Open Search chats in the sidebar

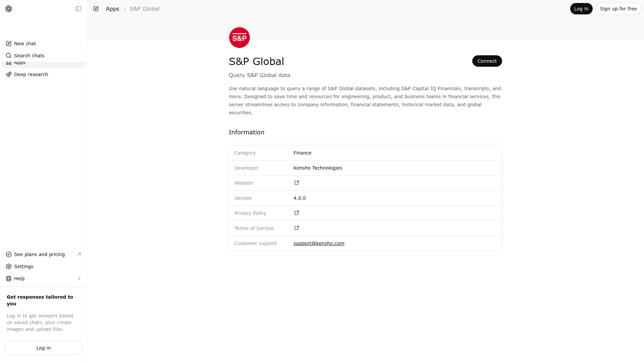click(x=44, y=56)
